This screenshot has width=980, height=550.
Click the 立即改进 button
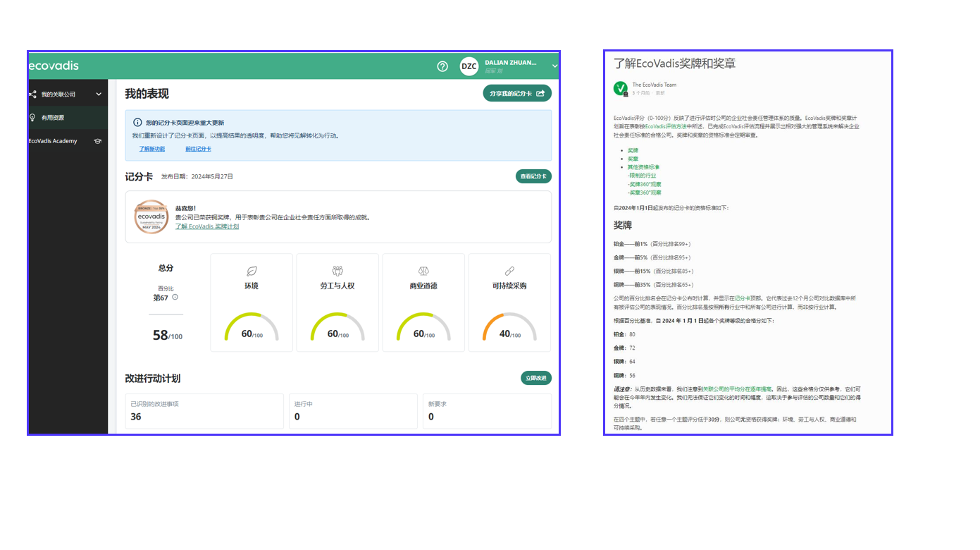point(535,378)
